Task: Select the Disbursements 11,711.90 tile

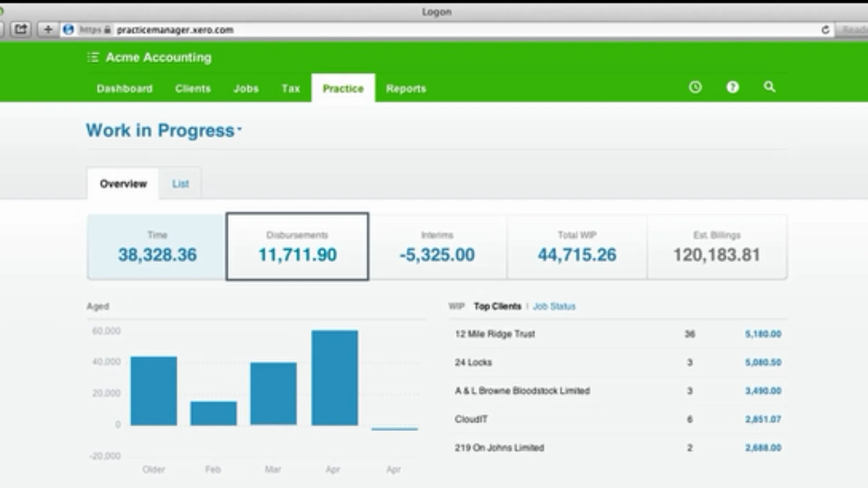Action: tap(297, 247)
